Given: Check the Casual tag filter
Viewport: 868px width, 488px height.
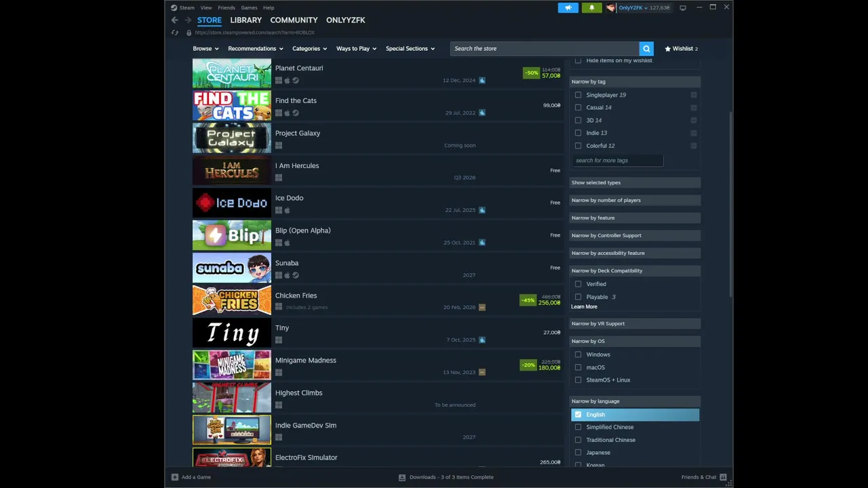Looking at the screenshot, I should [x=578, y=108].
